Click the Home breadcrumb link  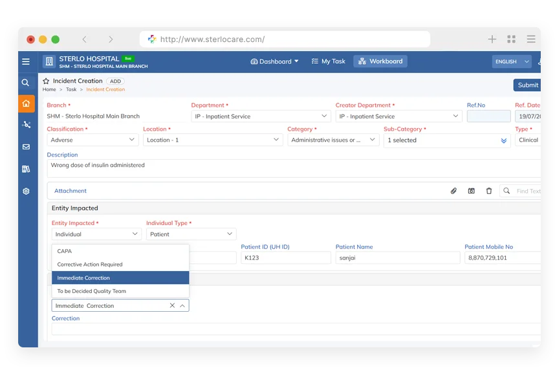49,89
